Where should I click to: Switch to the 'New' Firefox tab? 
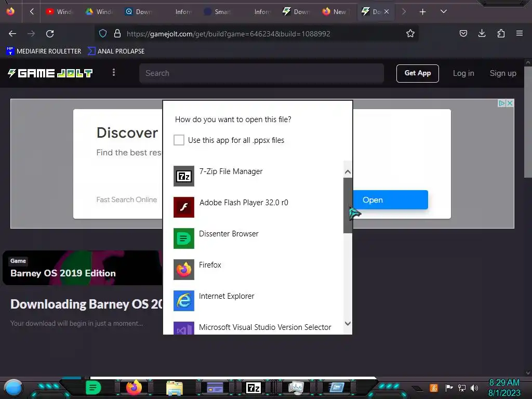coord(336,12)
